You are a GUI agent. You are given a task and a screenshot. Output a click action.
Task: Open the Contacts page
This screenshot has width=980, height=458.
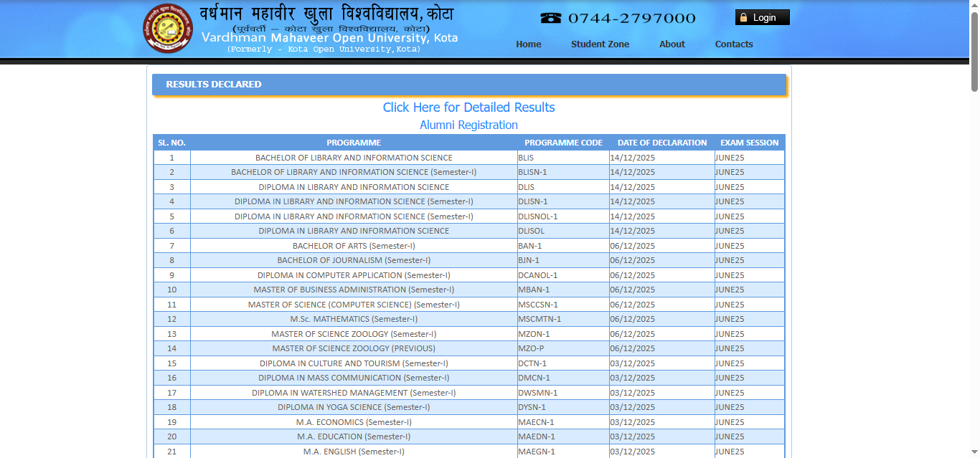733,44
